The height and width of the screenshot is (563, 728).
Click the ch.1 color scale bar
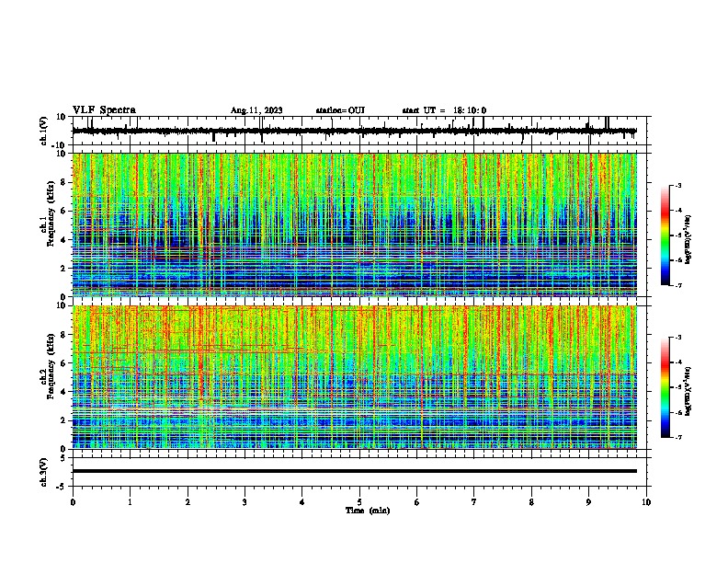pyautogui.click(x=665, y=236)
